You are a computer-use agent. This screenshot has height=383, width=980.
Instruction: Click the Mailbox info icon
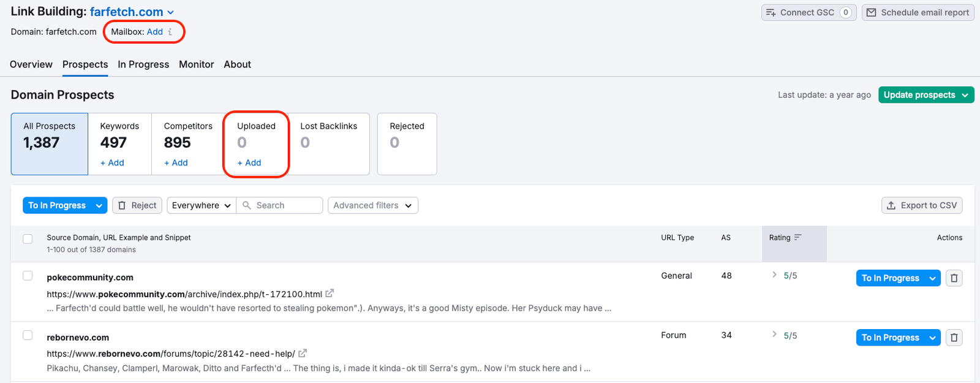[x=170, y=32]
